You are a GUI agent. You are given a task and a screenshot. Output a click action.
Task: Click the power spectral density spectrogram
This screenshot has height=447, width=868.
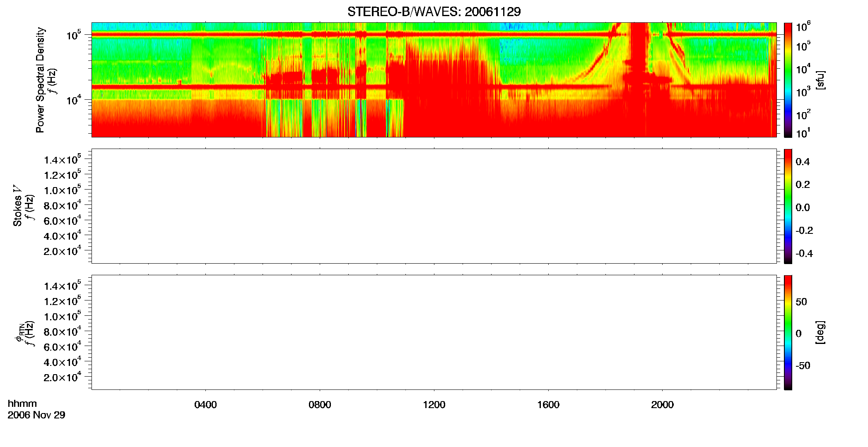434,80
